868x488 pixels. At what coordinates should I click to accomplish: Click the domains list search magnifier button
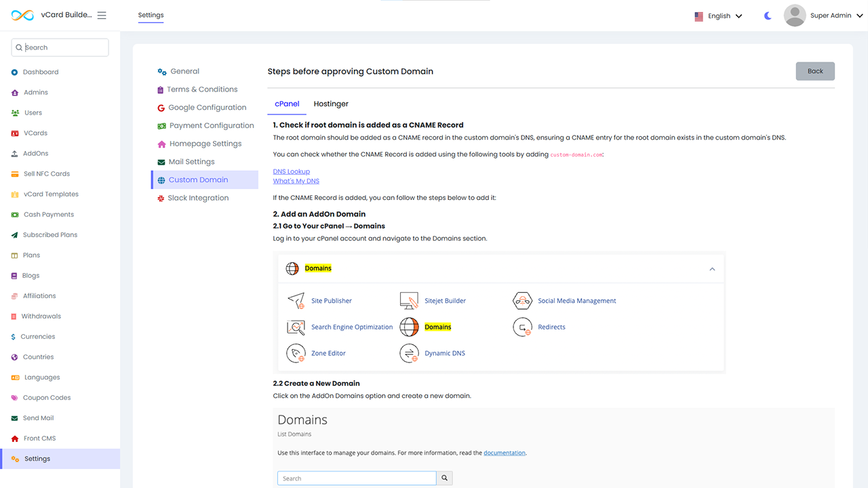click(x=445, y=479)
